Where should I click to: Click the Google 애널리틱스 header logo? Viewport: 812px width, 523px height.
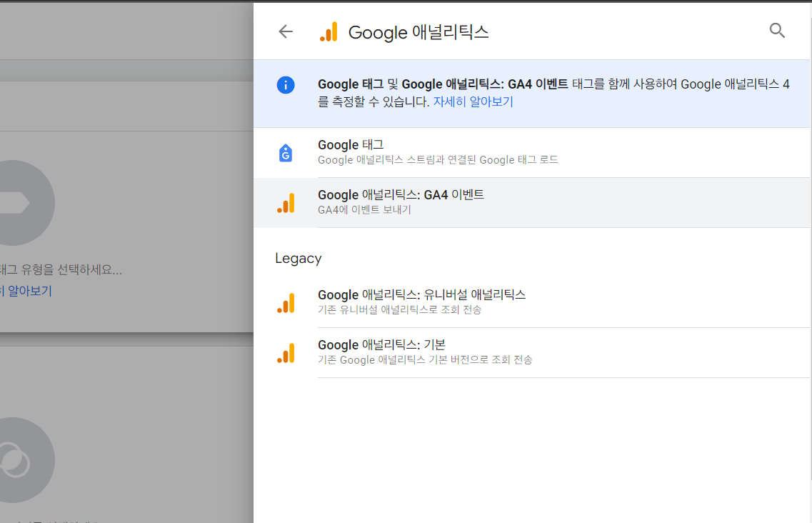[329, 31]
